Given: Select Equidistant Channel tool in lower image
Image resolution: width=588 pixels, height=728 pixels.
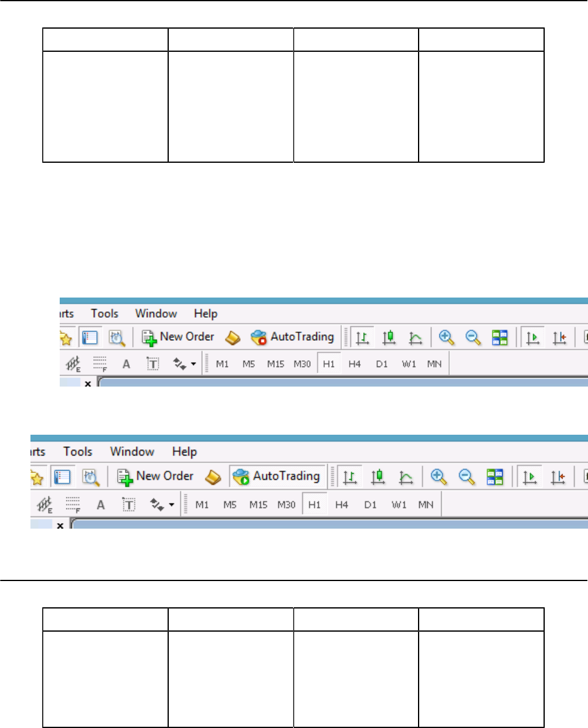Looking at the screenshot, I should [44, 505].
